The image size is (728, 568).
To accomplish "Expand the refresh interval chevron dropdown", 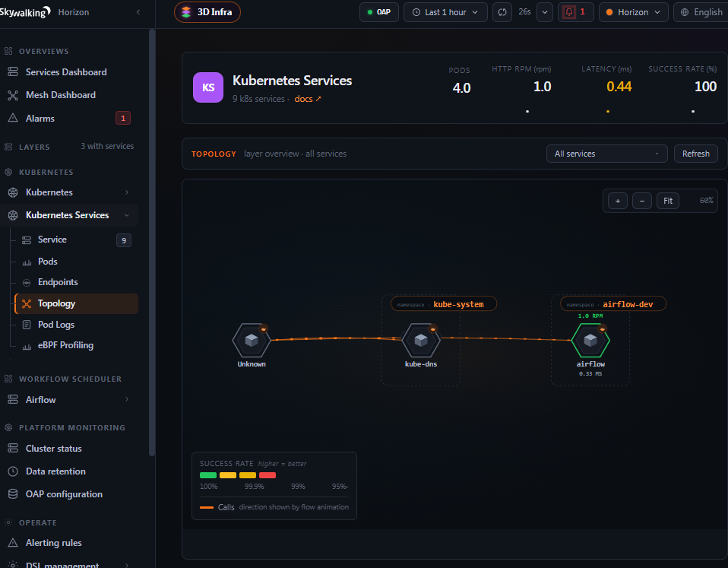I will pyautogui.click(x=545, y=12).
